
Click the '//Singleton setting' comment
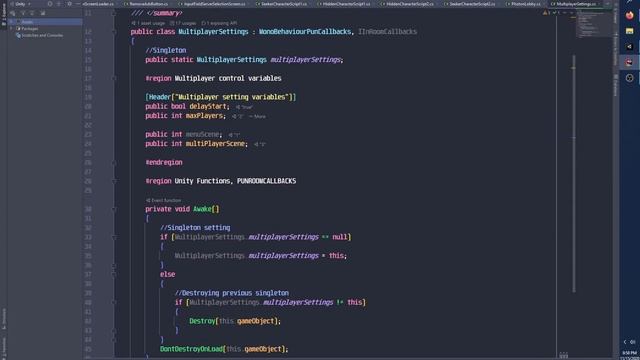coord(195,228)
